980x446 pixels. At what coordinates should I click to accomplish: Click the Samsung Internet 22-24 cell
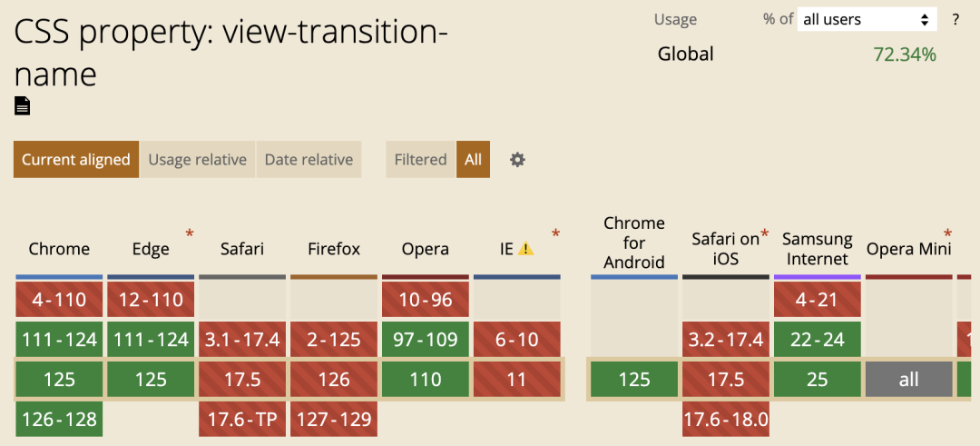point(818,339)
